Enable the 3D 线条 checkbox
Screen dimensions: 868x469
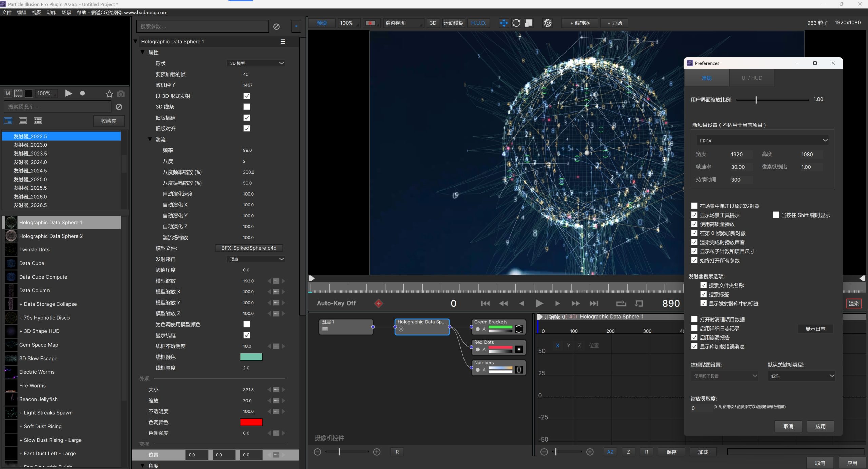tap(247, 107)
